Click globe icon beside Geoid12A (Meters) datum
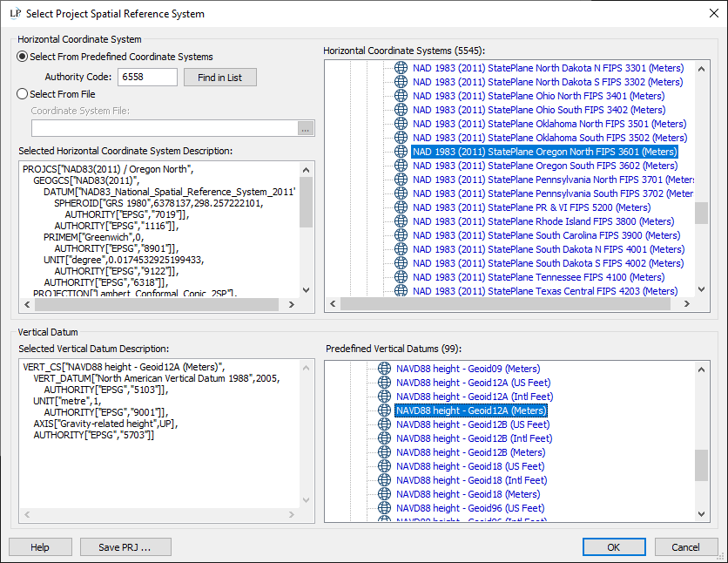 [384, 410]
